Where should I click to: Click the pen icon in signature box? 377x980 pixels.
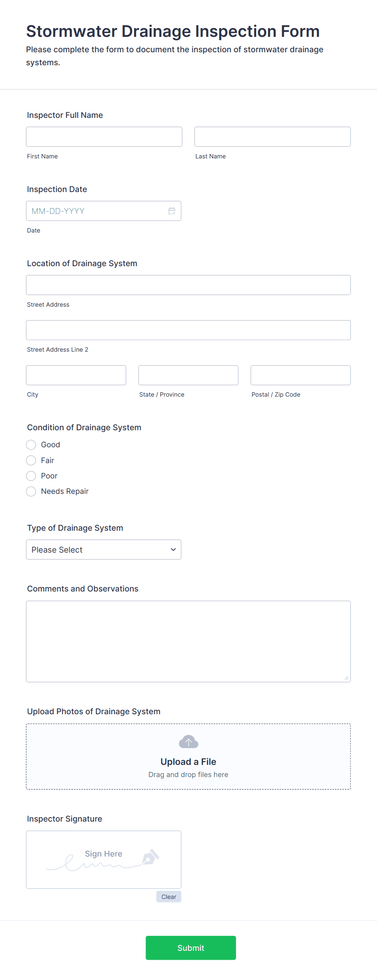click(x=150, y=857)
